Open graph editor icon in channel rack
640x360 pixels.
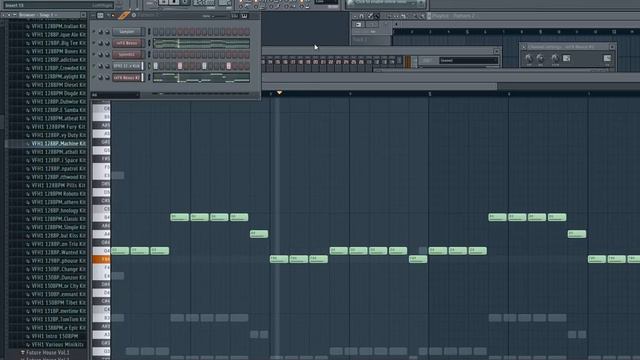pos(235,16)
